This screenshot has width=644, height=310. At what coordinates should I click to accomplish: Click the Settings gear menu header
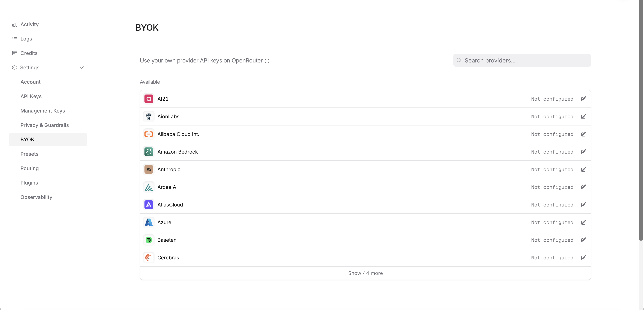coord(30,68)
